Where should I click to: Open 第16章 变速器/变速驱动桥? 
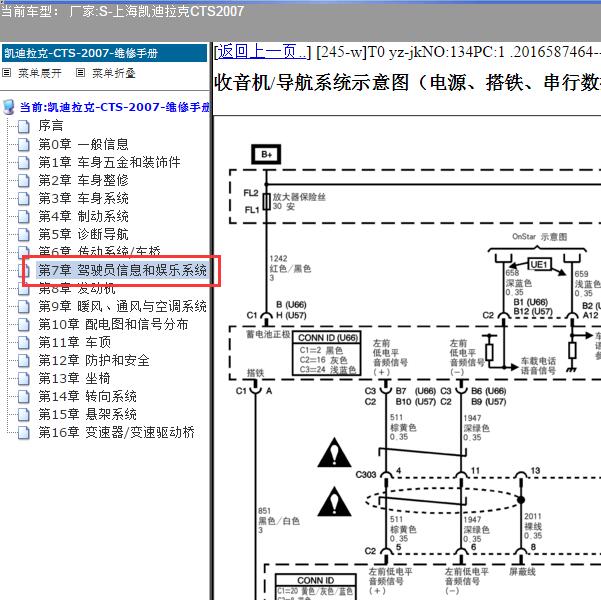point(117,432)
